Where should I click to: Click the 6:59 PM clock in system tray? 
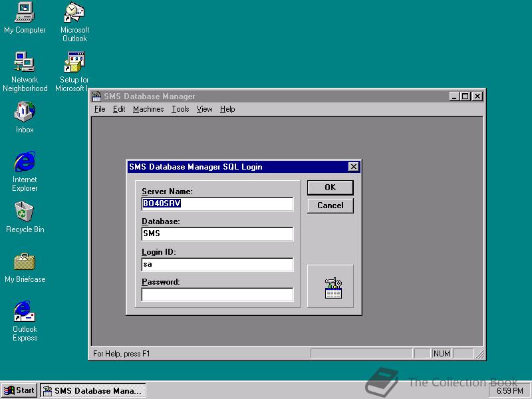[509, 391]
